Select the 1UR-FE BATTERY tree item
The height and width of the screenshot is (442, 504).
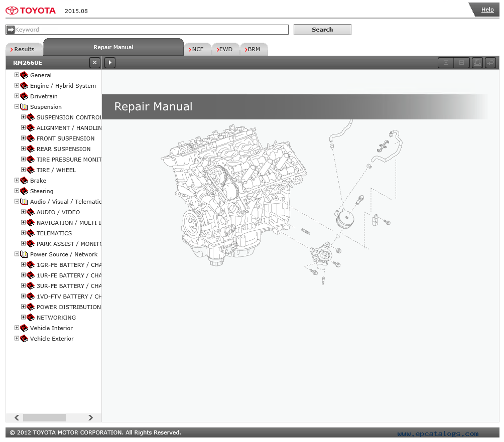69,275
